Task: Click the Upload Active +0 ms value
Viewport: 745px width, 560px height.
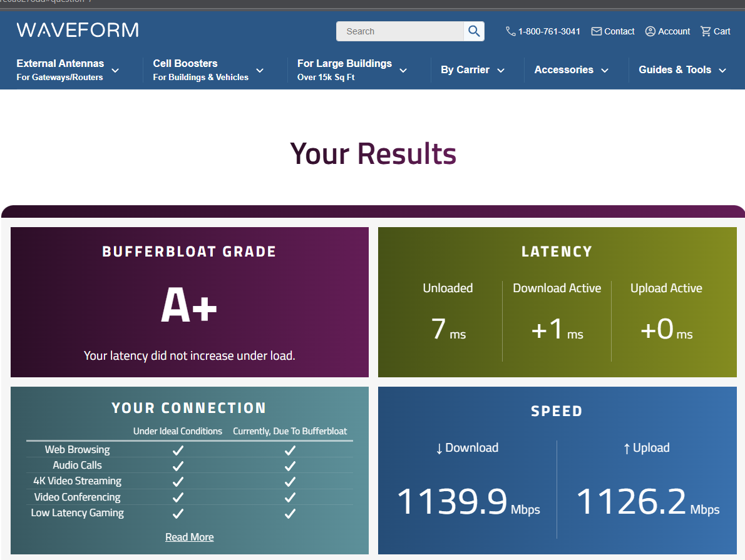Action: coord(666,329)
